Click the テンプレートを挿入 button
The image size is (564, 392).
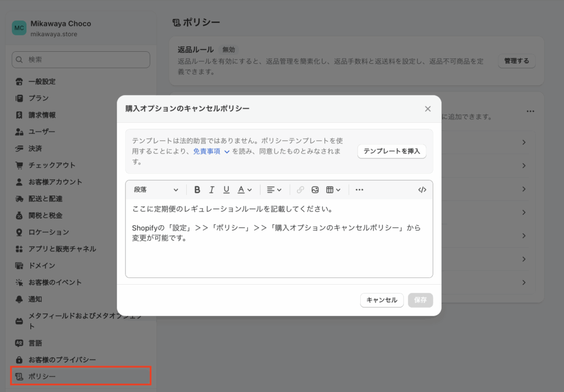[x=392, y=151]
